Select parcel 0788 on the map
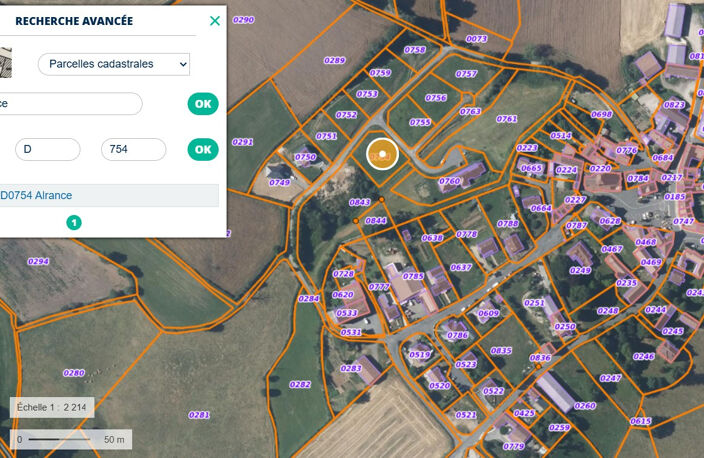704x458 pixels. [508, 224]
